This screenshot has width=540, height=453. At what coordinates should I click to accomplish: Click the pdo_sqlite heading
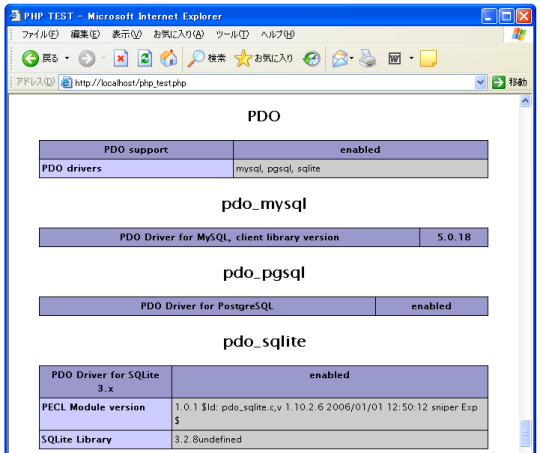pyautogui.click(x=264, y=342)
